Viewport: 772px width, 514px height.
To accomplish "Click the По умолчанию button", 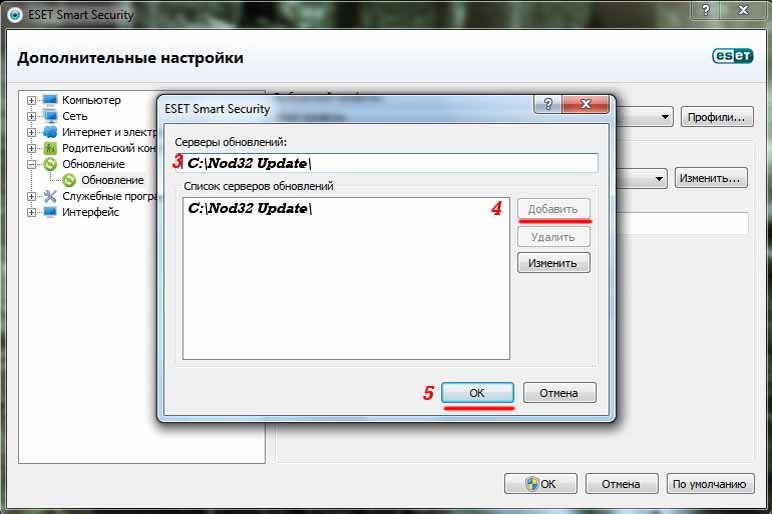I will (709, 484).
